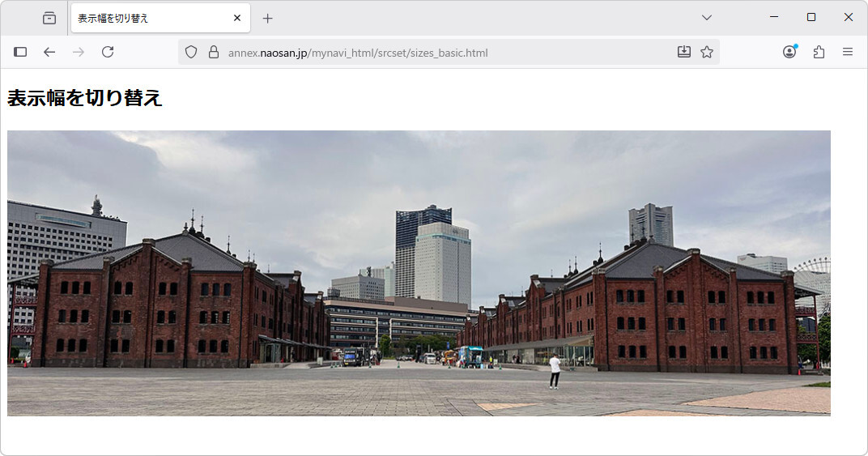Open Firefox View from the tab bar
Image resolution: width=868 pixels, height=456 pixels.
pyautogui.click(x=49, y=18)
